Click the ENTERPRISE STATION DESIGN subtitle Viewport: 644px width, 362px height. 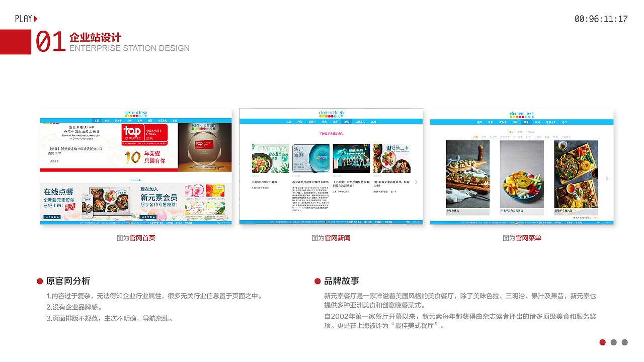(x=129, y=48)
